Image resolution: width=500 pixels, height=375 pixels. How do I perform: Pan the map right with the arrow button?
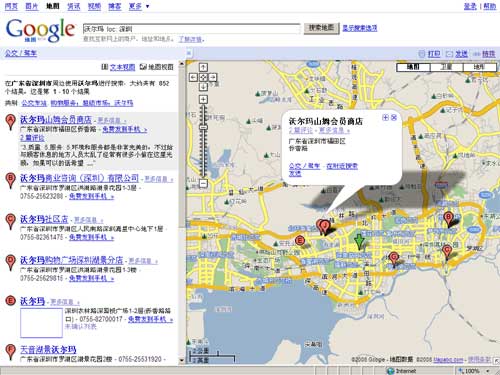pos(213,77)
